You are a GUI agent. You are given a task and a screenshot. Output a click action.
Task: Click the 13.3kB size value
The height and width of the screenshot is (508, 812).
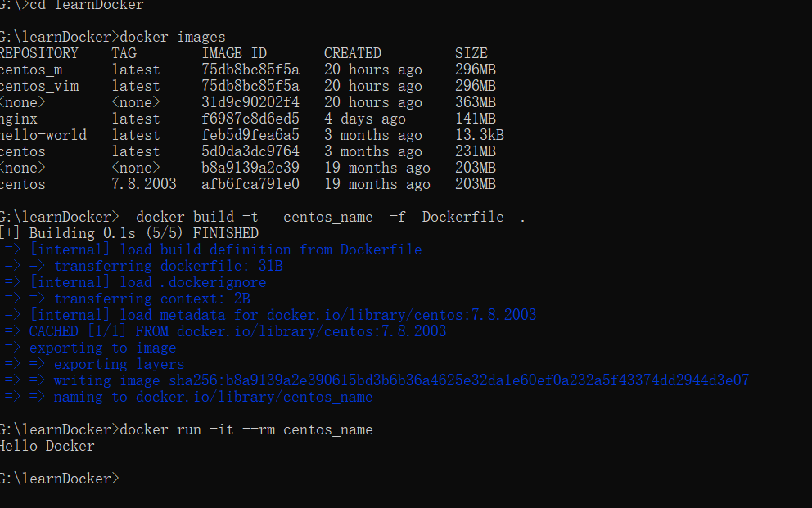coord(479,135)
